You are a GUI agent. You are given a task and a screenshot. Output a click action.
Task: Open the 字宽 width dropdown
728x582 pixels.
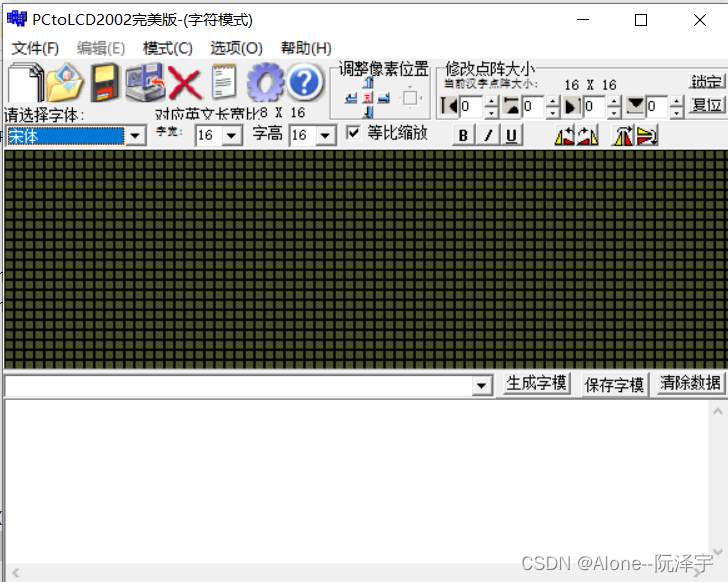231,136
